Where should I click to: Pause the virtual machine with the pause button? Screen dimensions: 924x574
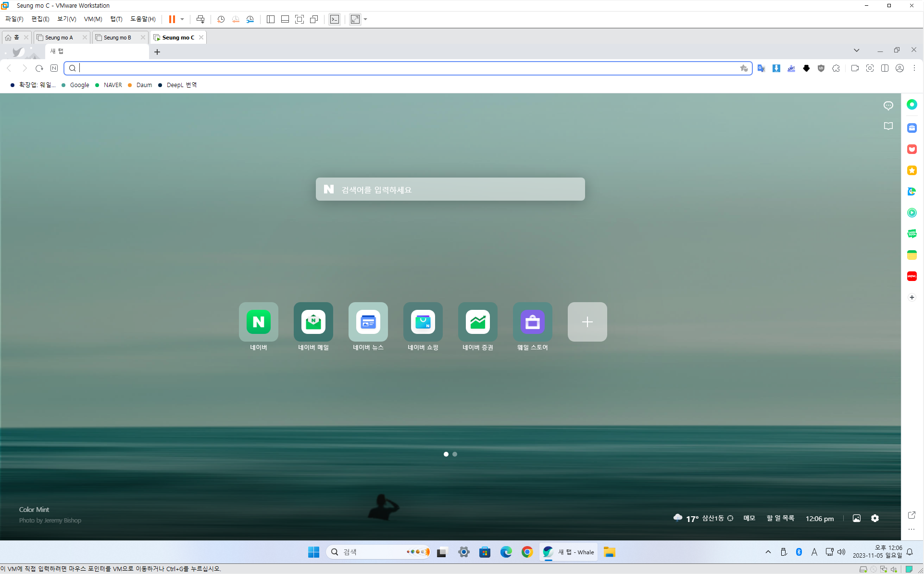(x=172, y=19)
